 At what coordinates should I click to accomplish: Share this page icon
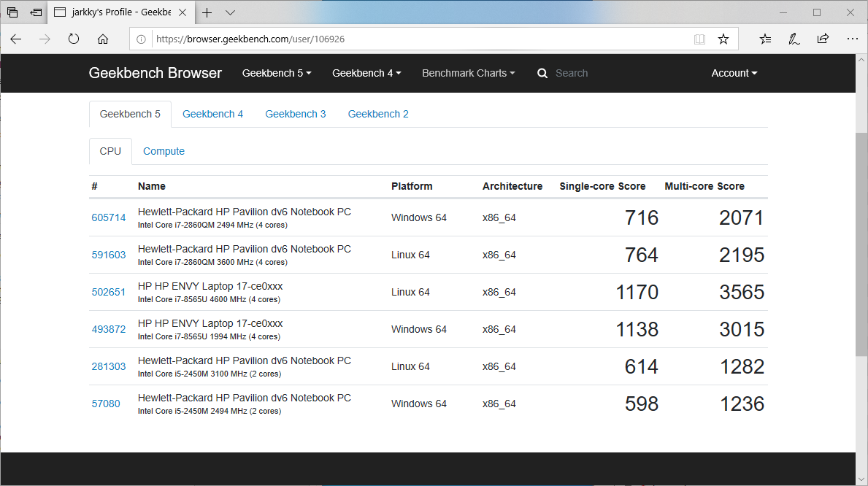(x=823, y=39)
